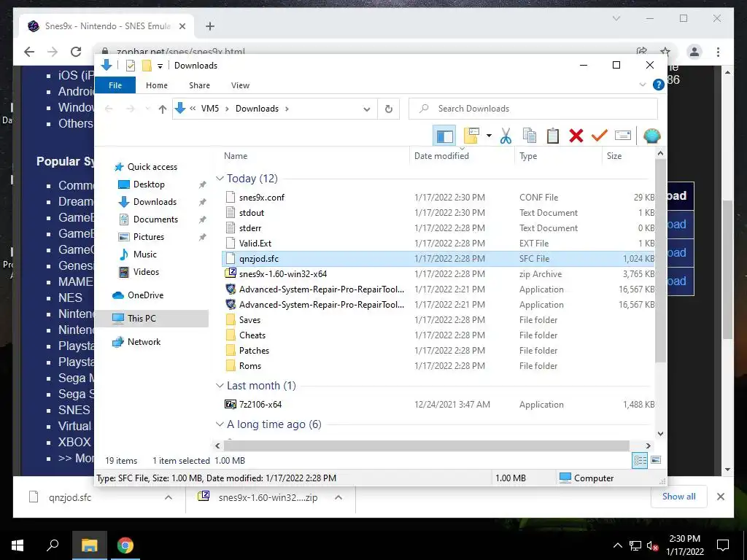The height and width of the screenshot is (560, 747).
Task: Click the Rename toolbar icon
Action: [x=623, y=136]
